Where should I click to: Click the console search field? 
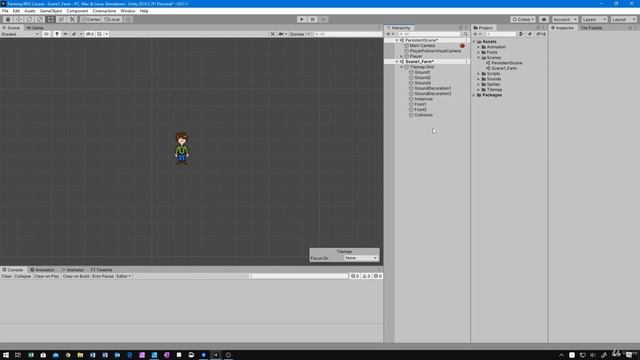(298, 276)
